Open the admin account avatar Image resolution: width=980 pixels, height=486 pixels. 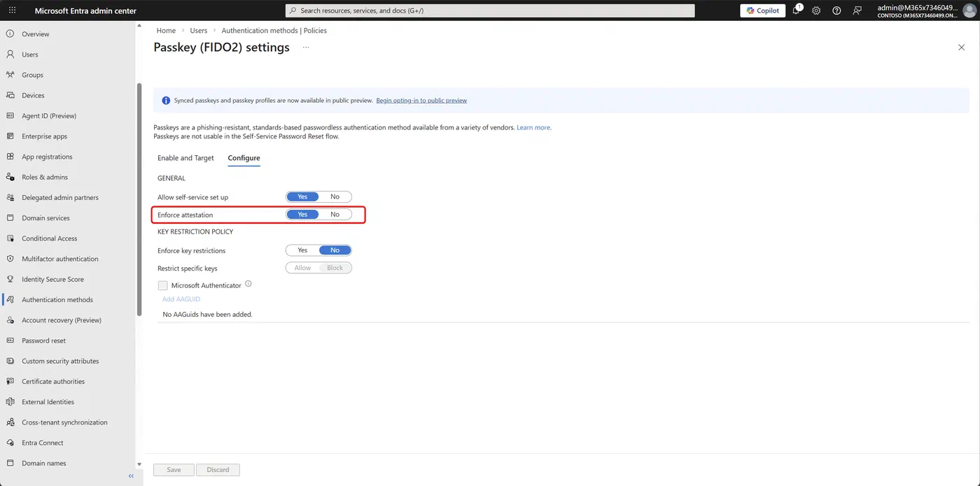[969, 10]
